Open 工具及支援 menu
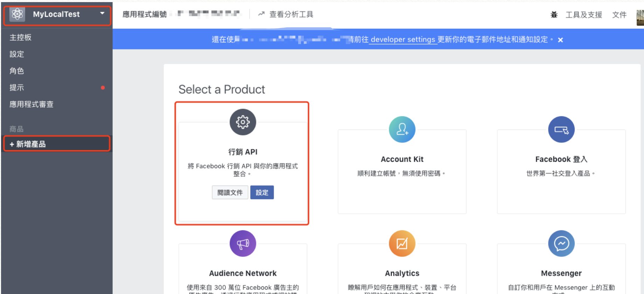644x294 pixels. 584,15
